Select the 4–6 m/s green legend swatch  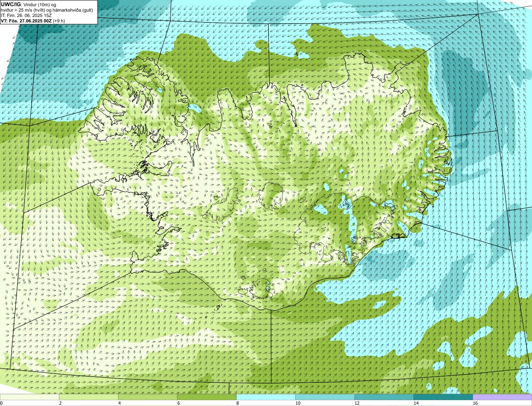[x=148, y=397]
